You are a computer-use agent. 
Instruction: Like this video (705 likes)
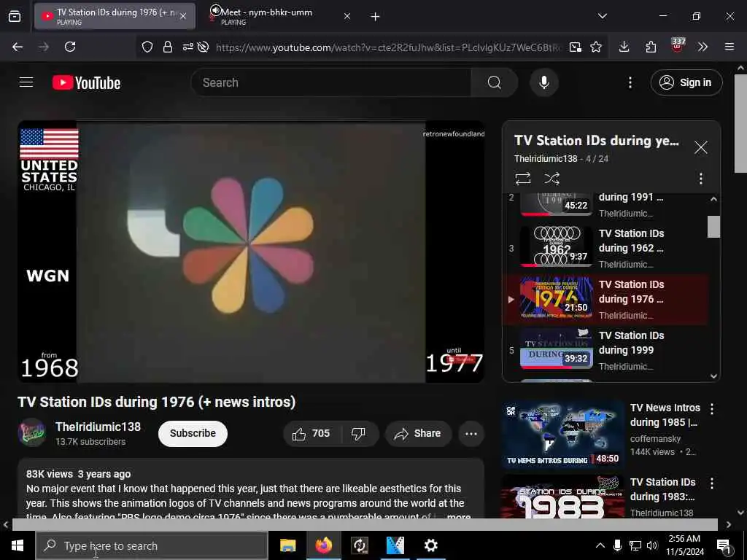(311, 433)
